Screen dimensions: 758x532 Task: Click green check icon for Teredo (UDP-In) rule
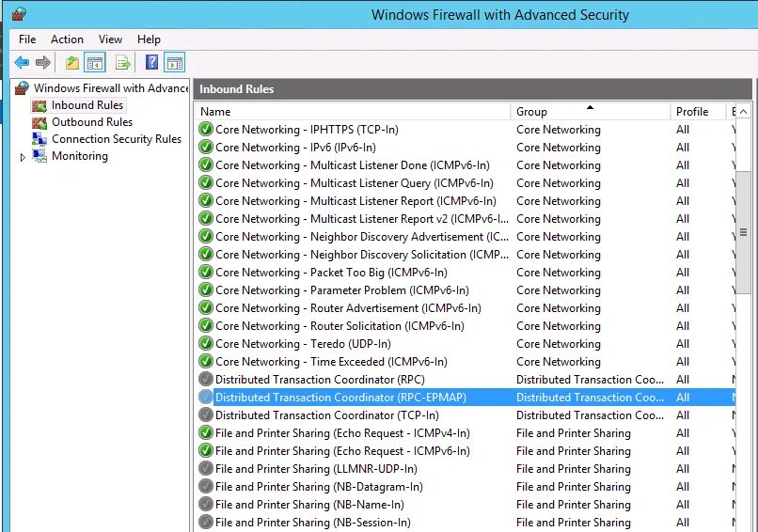point(206,344)
